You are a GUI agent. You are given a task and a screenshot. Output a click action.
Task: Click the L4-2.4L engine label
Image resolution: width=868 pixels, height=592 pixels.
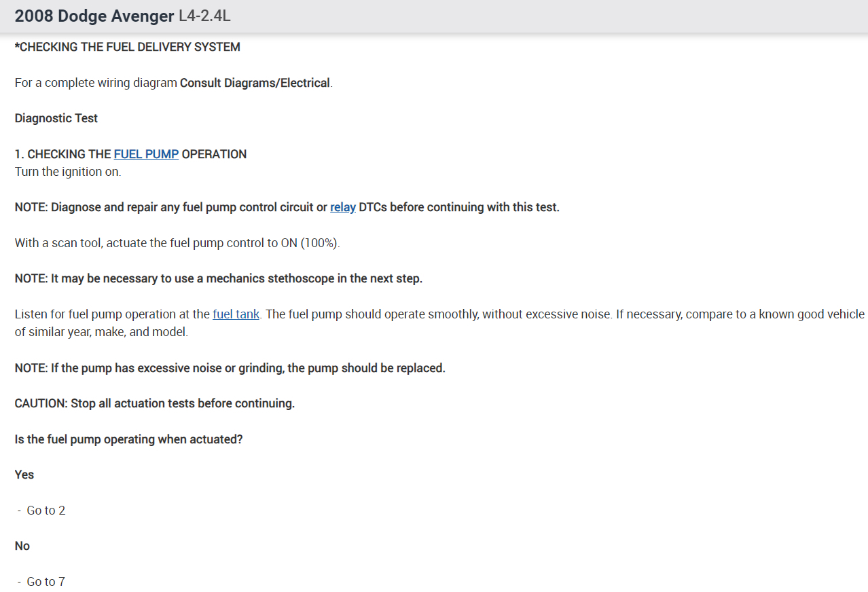point(204,16)
